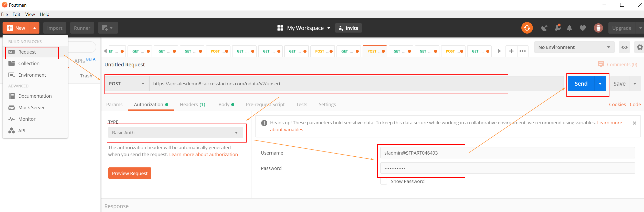
Task: Expand the Save button dropdown arrow
Action: coord(635,84)
